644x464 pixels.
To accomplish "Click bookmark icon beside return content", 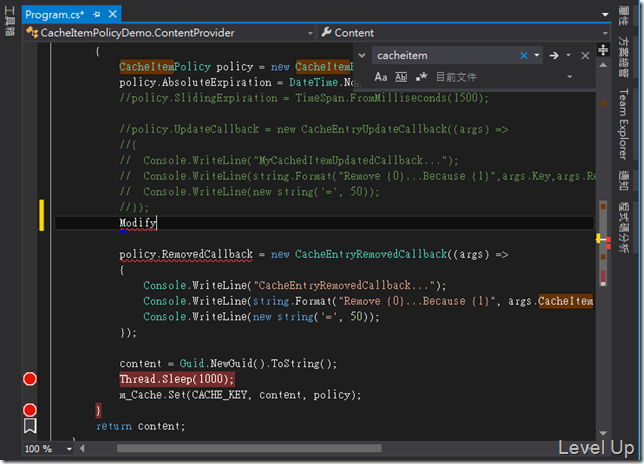I will tap(30, 426).
